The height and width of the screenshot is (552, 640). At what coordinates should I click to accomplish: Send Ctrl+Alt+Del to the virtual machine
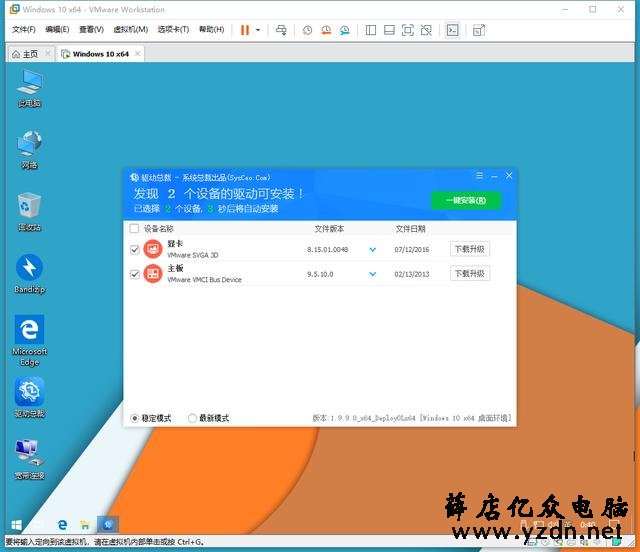point(281,30)
